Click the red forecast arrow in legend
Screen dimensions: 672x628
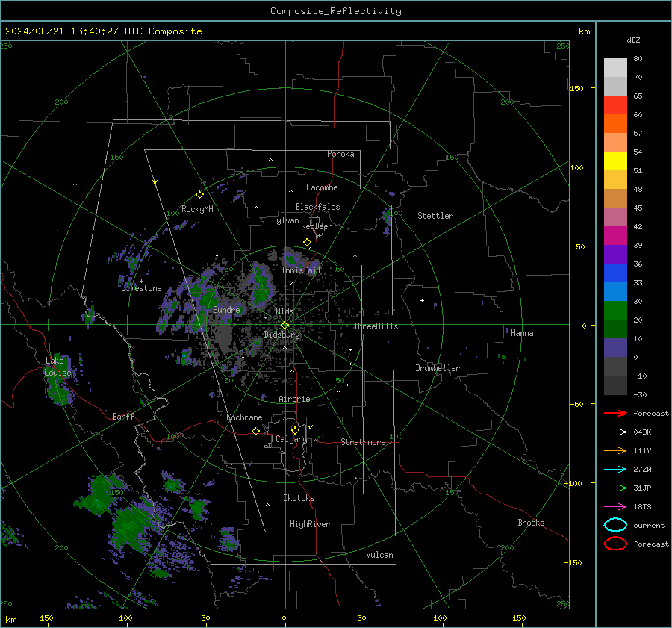[615, 413]
